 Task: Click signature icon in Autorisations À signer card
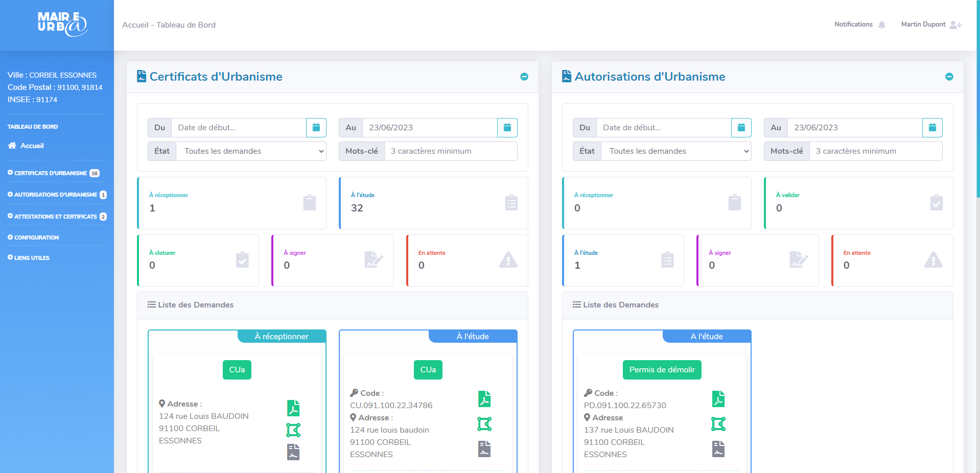point(799,259)
